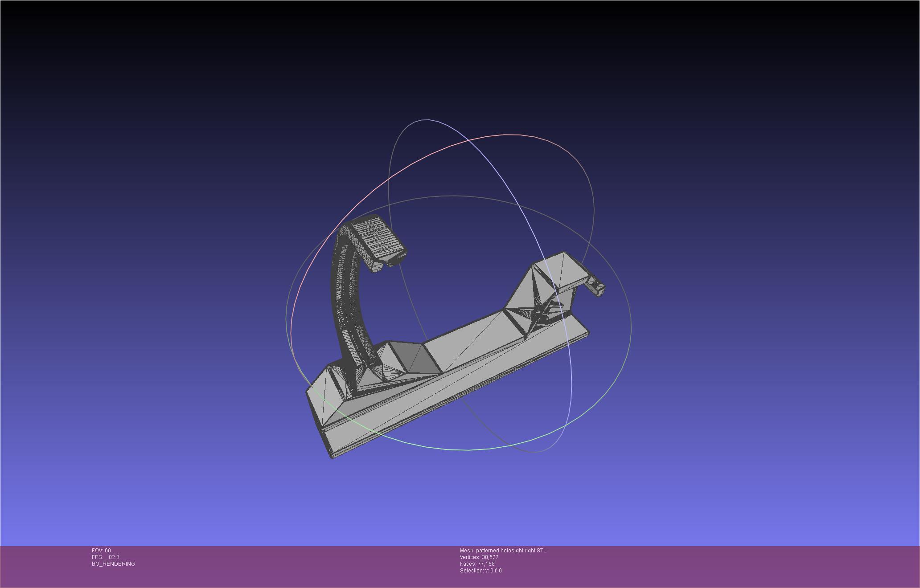Click the FOV: 60 readout
The image size is (920, 588).
[x=101, y=551]
